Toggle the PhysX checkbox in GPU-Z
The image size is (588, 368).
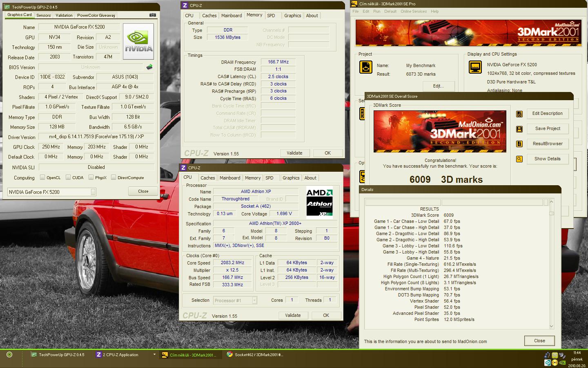tap(91, 177)
